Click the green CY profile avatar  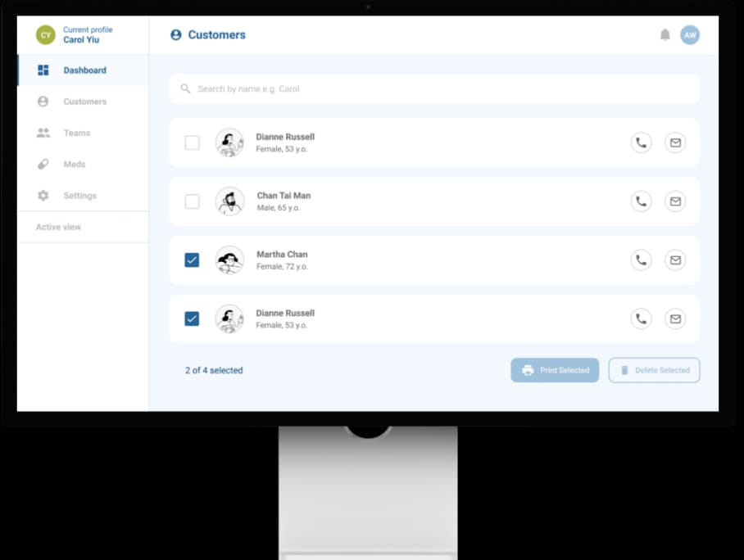(46, 35)
